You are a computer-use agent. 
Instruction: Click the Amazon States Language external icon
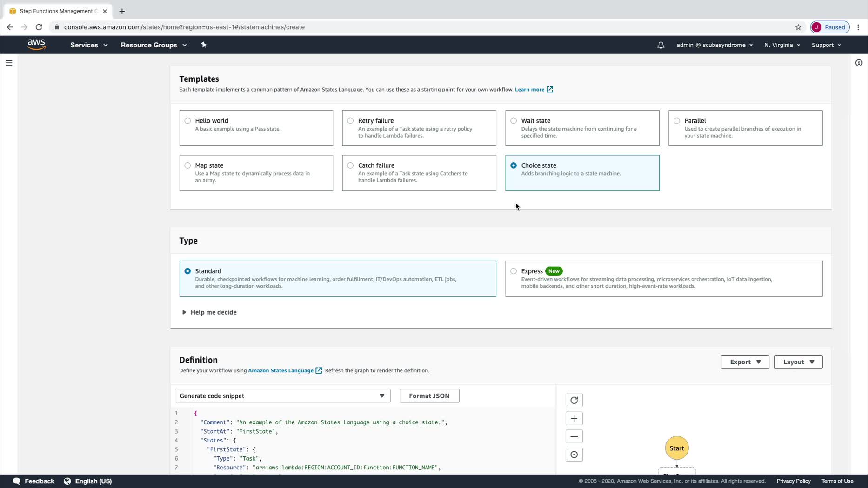(319, 370)
